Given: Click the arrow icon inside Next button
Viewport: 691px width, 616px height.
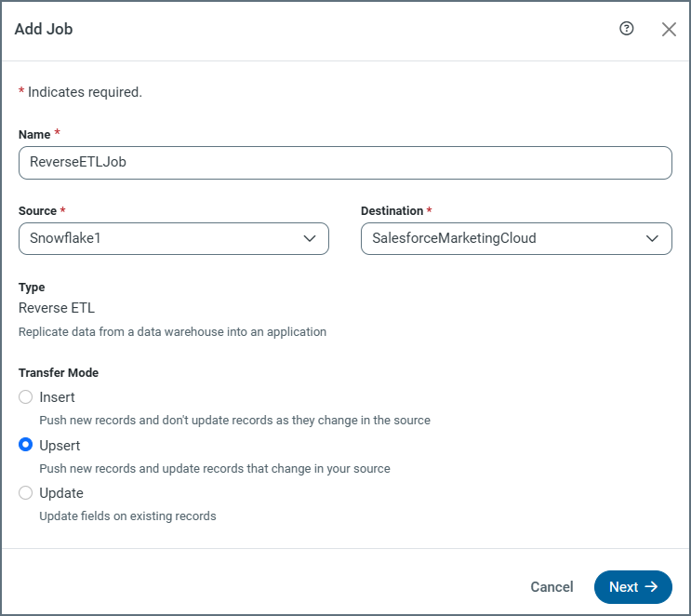Looking at the screenshot, I should pyautogui.click(x=652, y=587).
